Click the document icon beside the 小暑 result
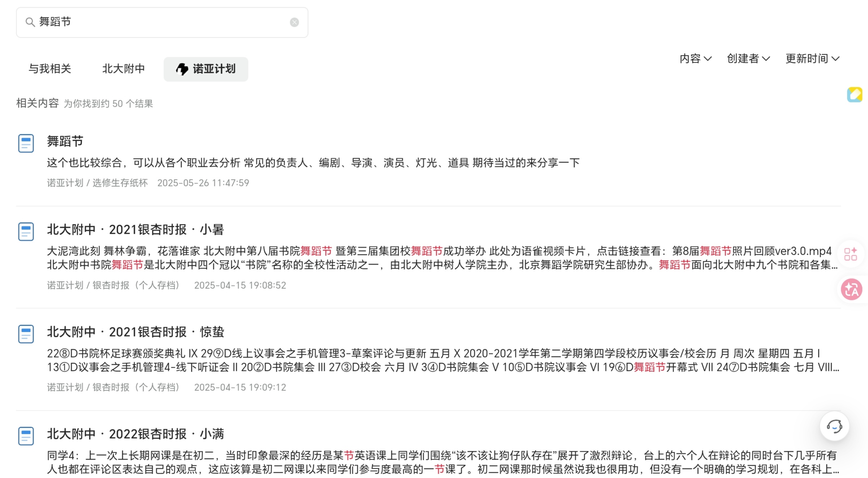The height and width of the screenshot is (478, 868). (26, 232)
